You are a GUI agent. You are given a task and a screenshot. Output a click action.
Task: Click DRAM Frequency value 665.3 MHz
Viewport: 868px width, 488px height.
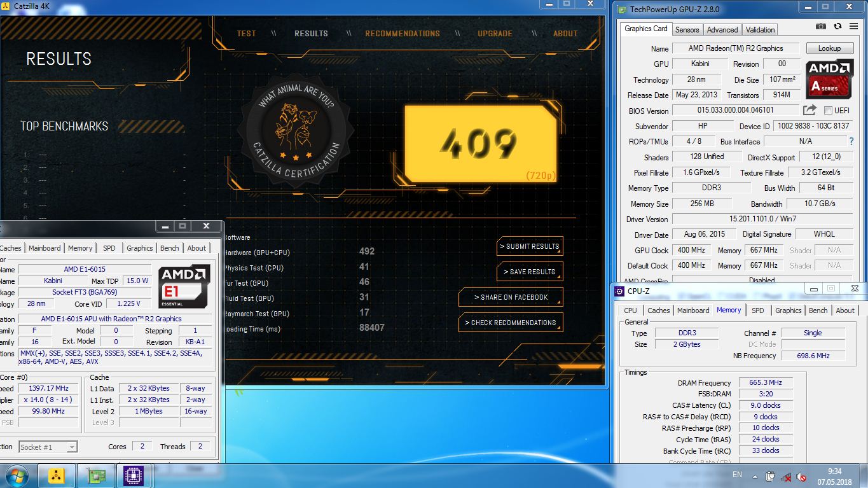pyautogui.click(x=766, y=382)
